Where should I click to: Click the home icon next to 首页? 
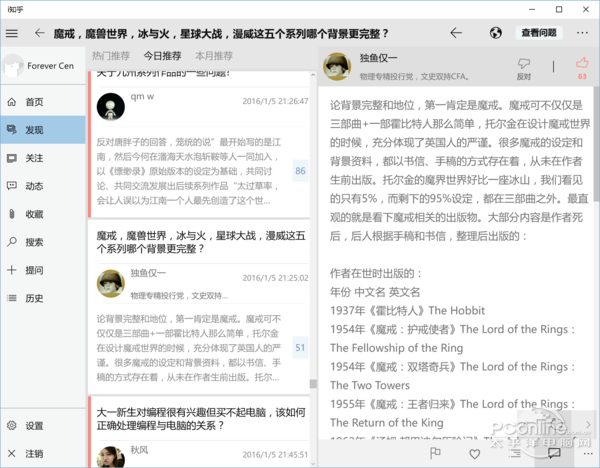click(12, 102)
